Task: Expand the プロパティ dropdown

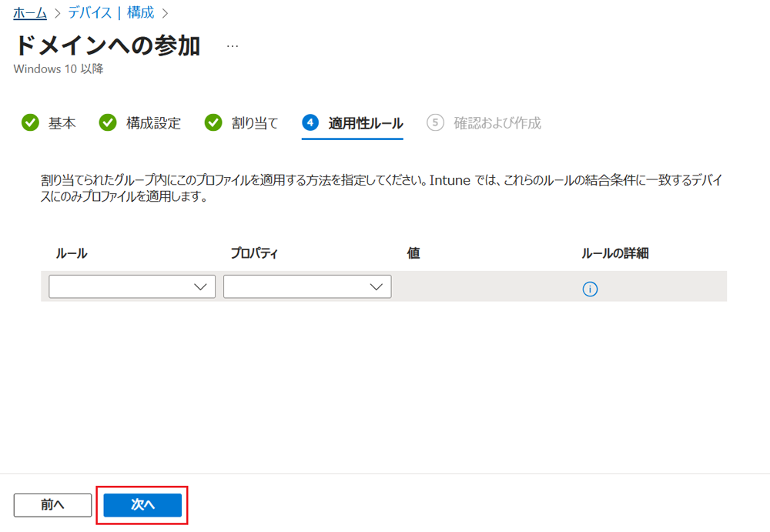Action: [x=307, y=286]
